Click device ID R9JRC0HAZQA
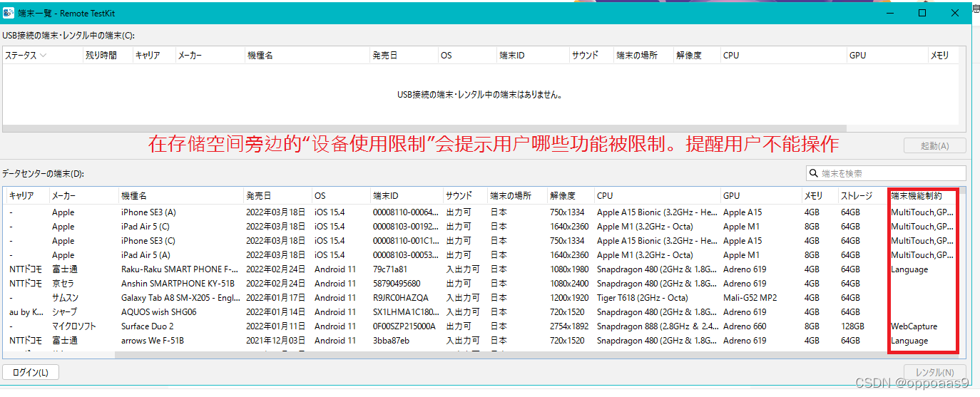The height and width of the screenshot is (397, 980). click(401, 298)
